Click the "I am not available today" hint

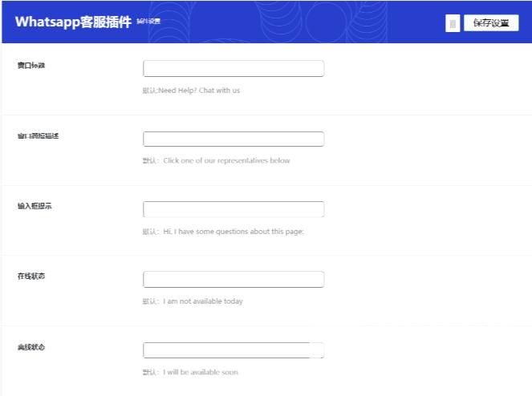[x=193, y=301]
